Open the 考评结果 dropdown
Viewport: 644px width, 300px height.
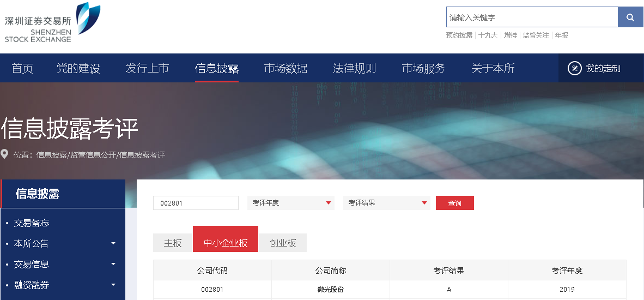pos(387,203)
